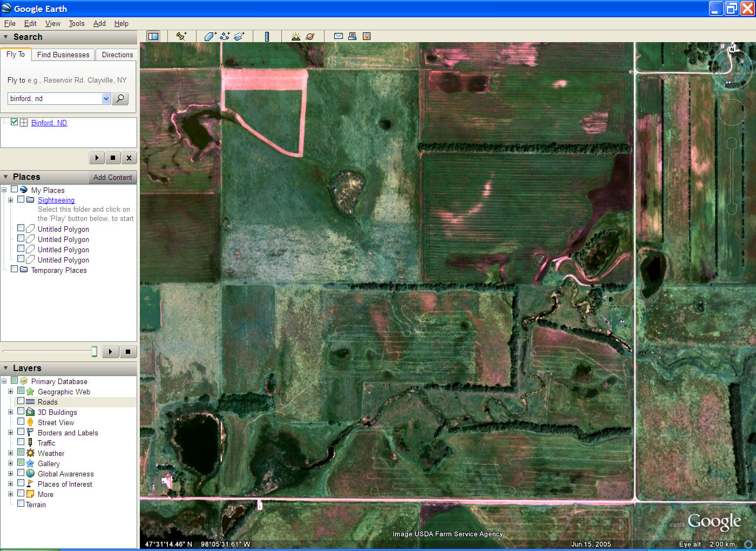Click the My Places globe icon
This screenshot has height=551, width=756.
pos(24,190)
